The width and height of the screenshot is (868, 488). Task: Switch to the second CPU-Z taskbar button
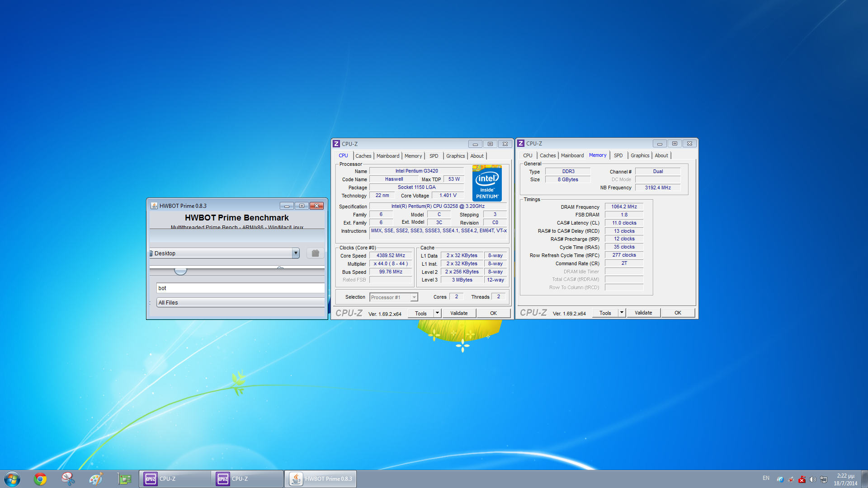point(247,479)
